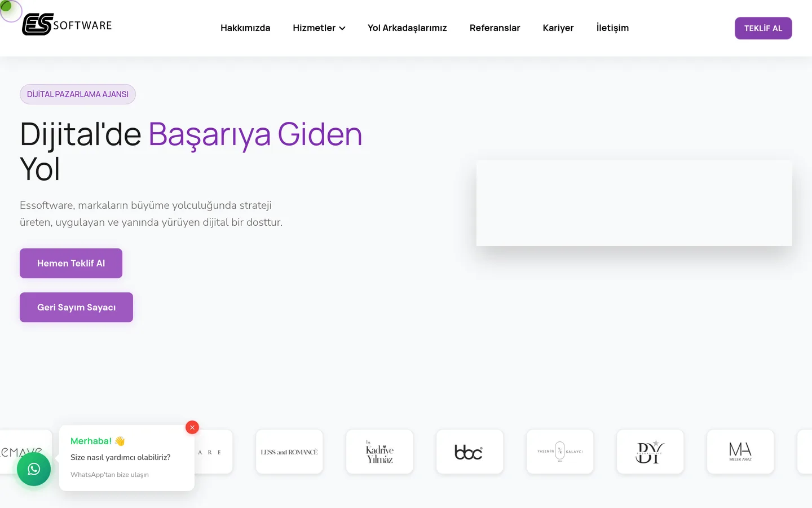Click the "Başarıya Giden" purple headline text
This screenshot has height=508, width=812.
click(x=255, y=134)
